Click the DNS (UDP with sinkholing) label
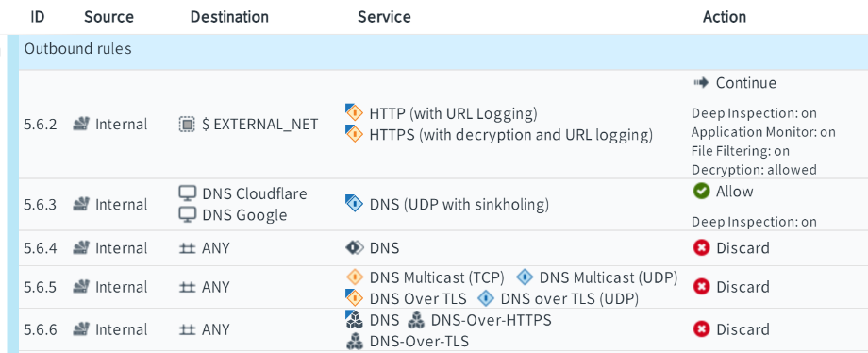Viewport: 868px width, 353px height. coord(459,205)
